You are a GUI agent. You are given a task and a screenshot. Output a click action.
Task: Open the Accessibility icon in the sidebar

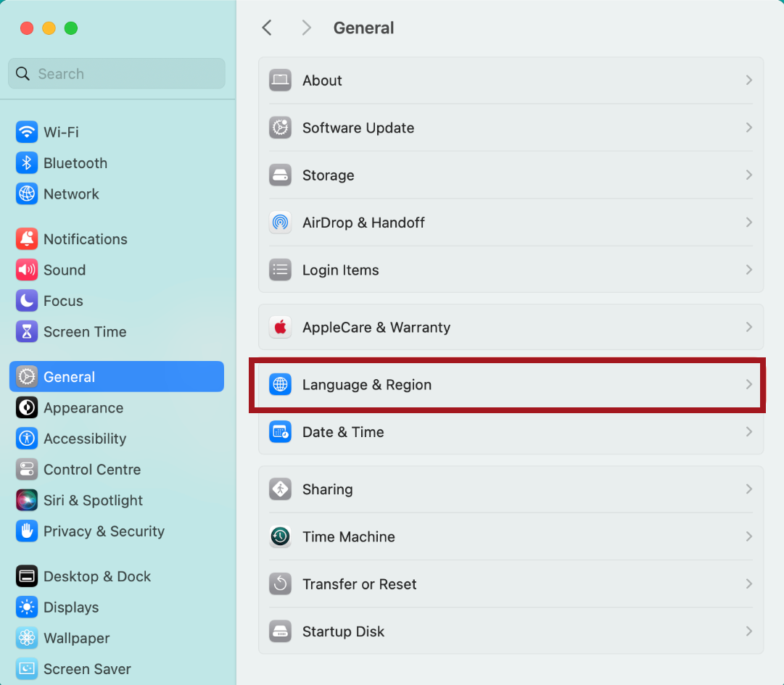[x=27, y=439]
